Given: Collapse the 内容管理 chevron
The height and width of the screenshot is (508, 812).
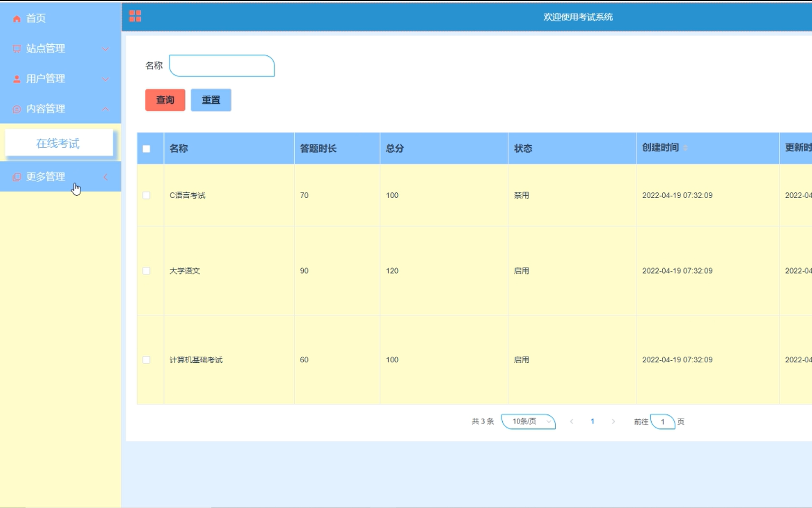Looking at the screenshot, I should coord(105,109).
